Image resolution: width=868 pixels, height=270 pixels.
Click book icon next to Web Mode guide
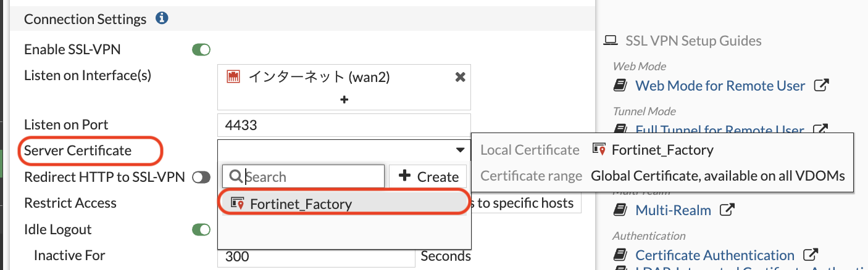620,86
